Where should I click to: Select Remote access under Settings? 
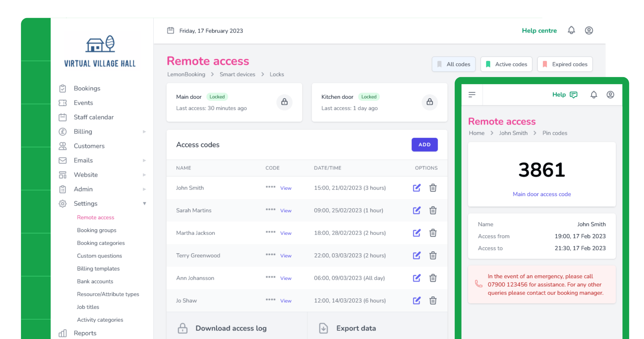pos(96,217)
